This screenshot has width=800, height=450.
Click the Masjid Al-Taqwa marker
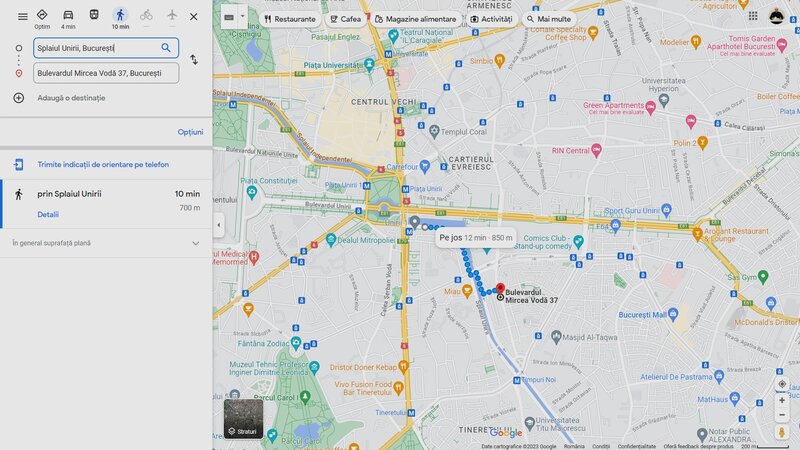click(556, 337)
